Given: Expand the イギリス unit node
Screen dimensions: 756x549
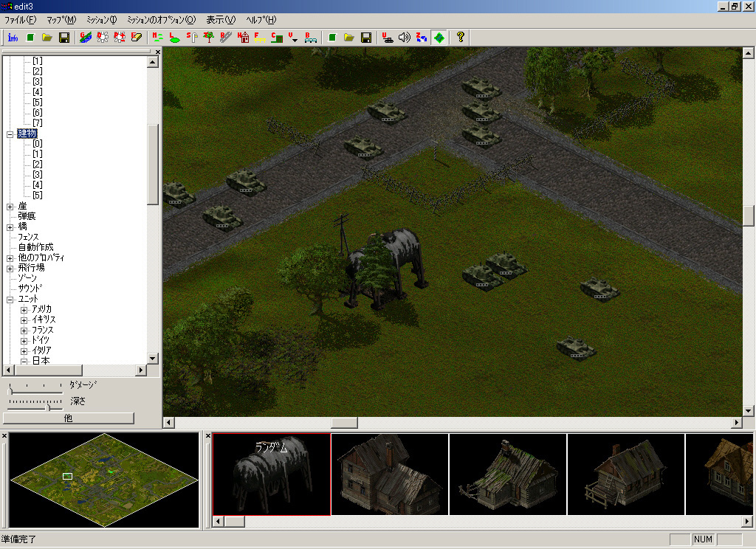Looking at the screenshot, I should 24,320.
